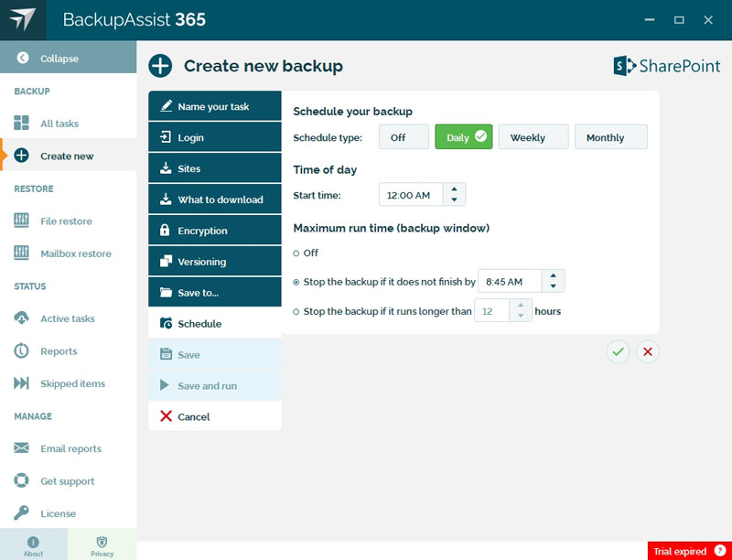Screen dimensions: 732x560
Task: Select the Off radio for maximum run time
Action: click(x=296, y=253)
